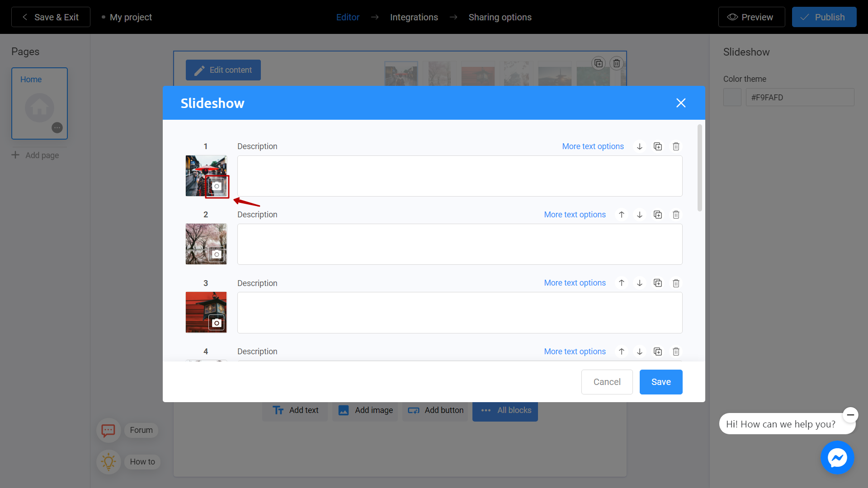868x488 pixels.
Task: Open More text options for slide 2
Action: tap(575, 215)
